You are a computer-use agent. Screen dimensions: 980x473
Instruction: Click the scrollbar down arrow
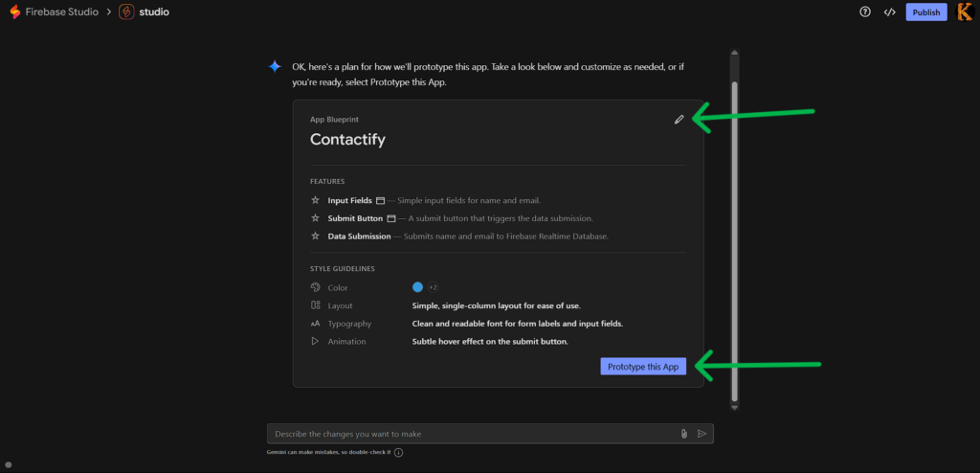coord(734,407)
